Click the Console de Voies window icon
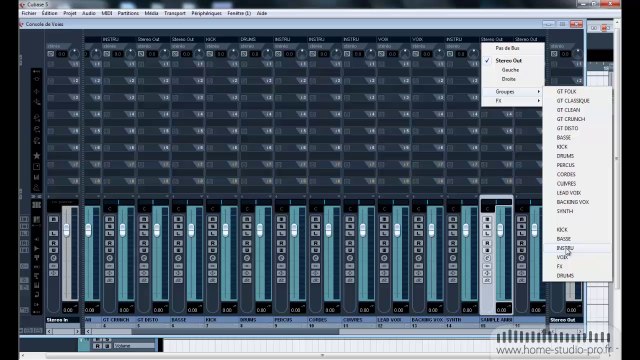 tap(22, 24)
